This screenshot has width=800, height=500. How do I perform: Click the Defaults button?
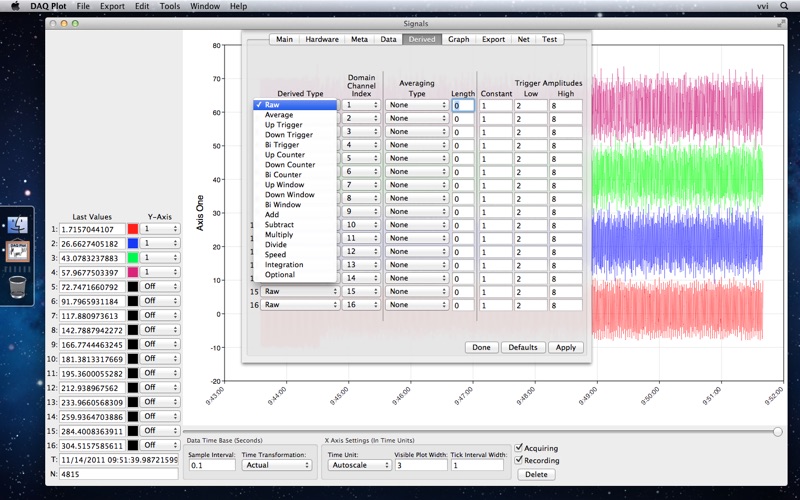(523, 347)
